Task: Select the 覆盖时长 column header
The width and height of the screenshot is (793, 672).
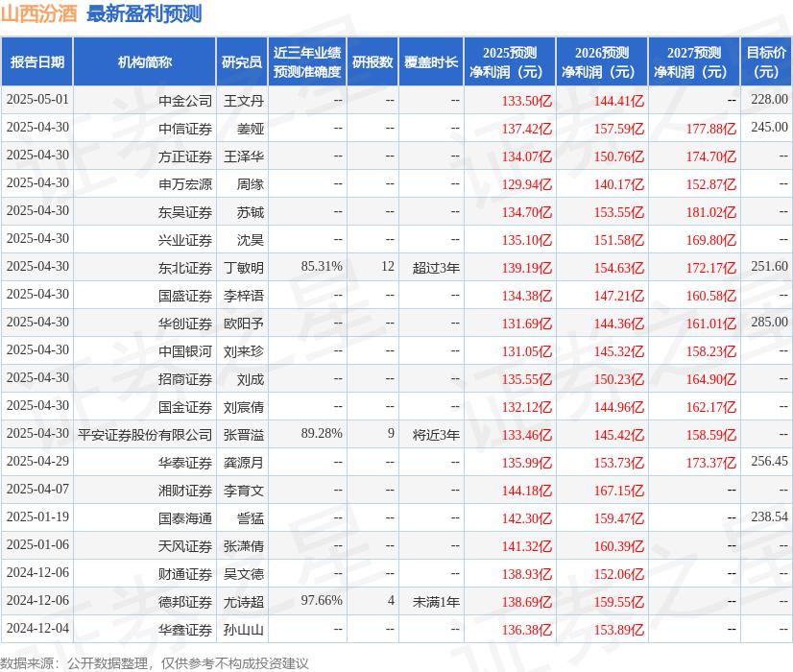Action: (x=431, y=62)
